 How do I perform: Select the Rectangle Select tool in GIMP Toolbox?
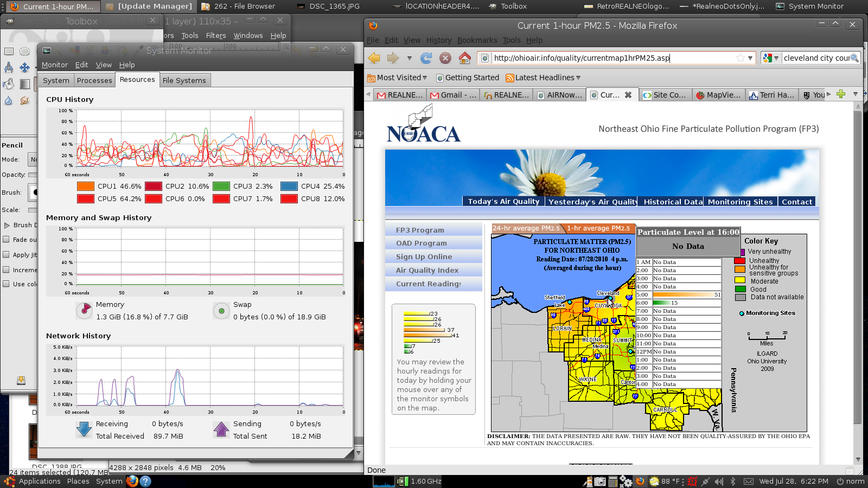[9, 52]
